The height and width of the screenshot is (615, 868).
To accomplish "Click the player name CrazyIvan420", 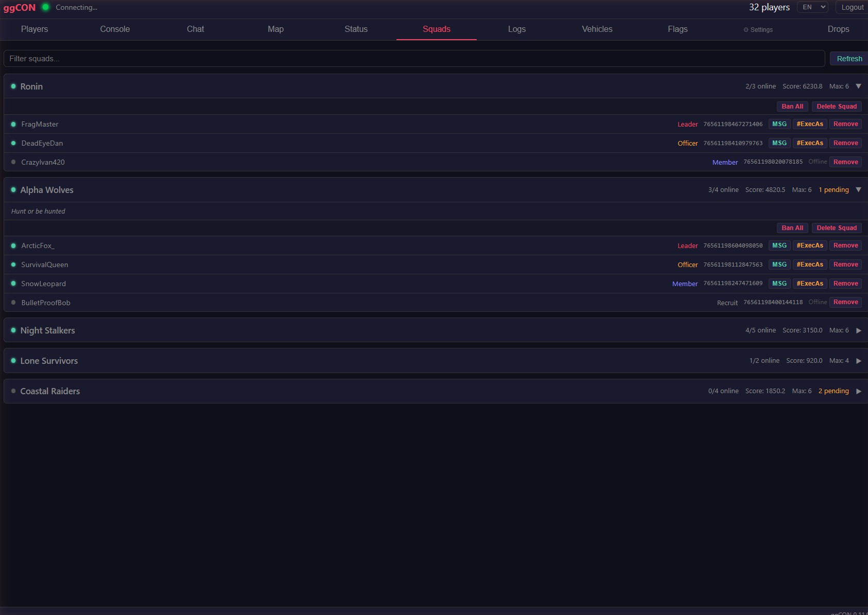I will (43, 162).
